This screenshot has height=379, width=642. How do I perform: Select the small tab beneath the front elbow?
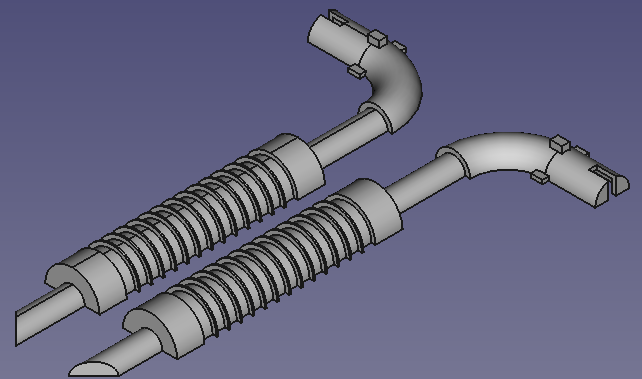(540, 176)
